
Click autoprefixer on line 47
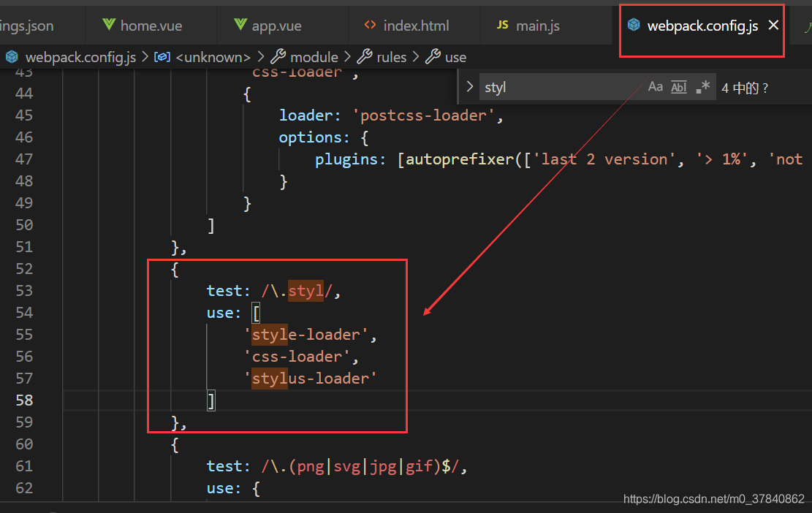459,159
